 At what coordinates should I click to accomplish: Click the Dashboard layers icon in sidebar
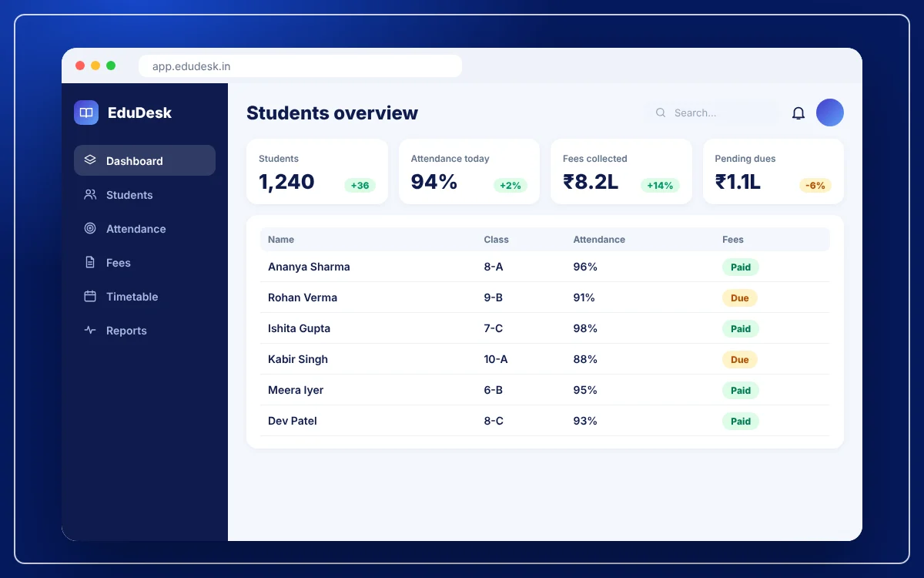coord(90,160)
